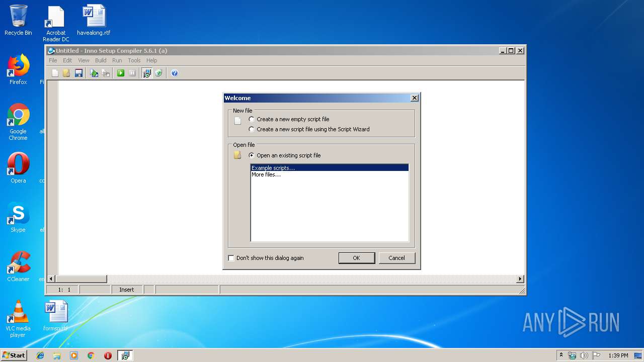Select Firefox desktop shortcut
The image size is (644, 362).
point(18,69)
